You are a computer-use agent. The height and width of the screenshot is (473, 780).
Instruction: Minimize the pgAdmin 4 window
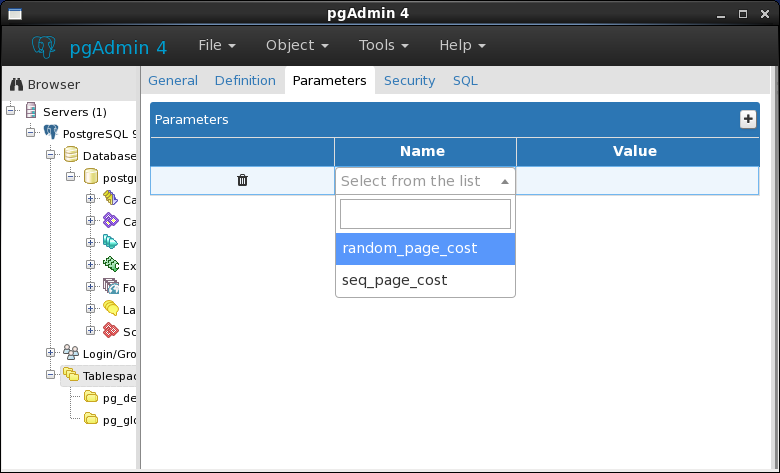[x=721, y=15]
